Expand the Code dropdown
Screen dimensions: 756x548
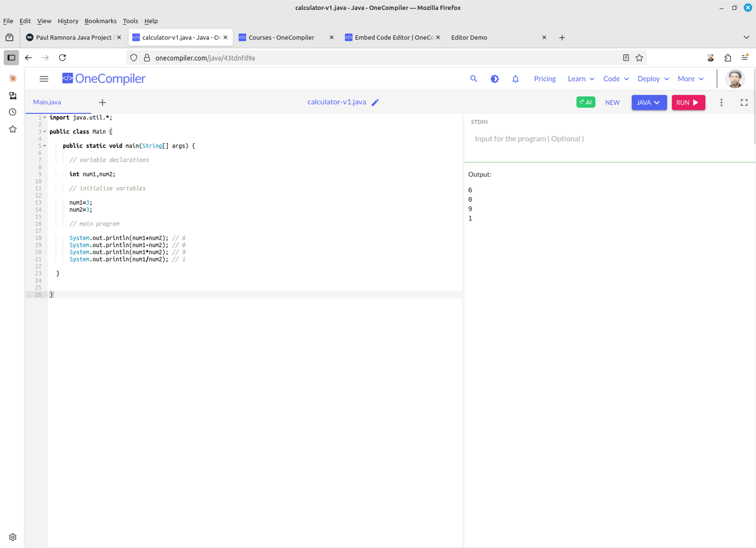point(616,79)
